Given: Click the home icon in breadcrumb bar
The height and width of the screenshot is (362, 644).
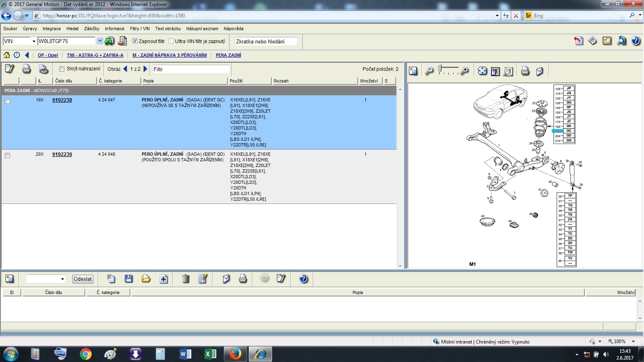Looking at the screenshot, I should tap(6, 55).
